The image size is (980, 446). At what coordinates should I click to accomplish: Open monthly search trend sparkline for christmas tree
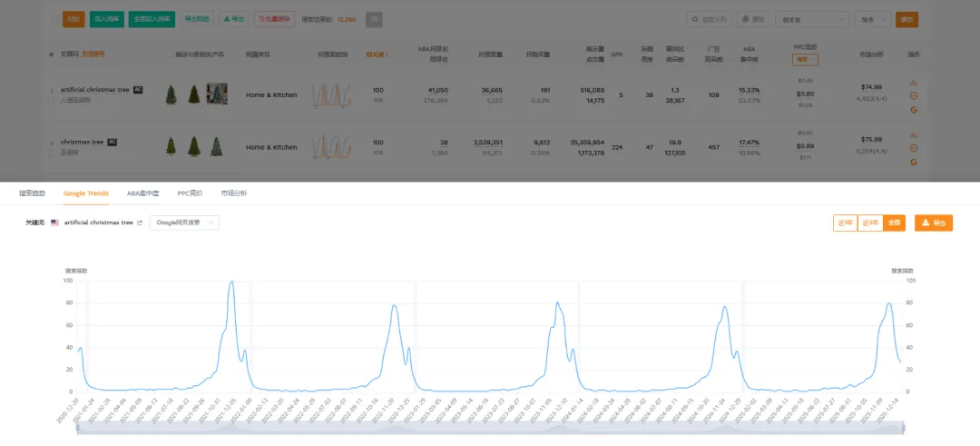tap(332, 148)
